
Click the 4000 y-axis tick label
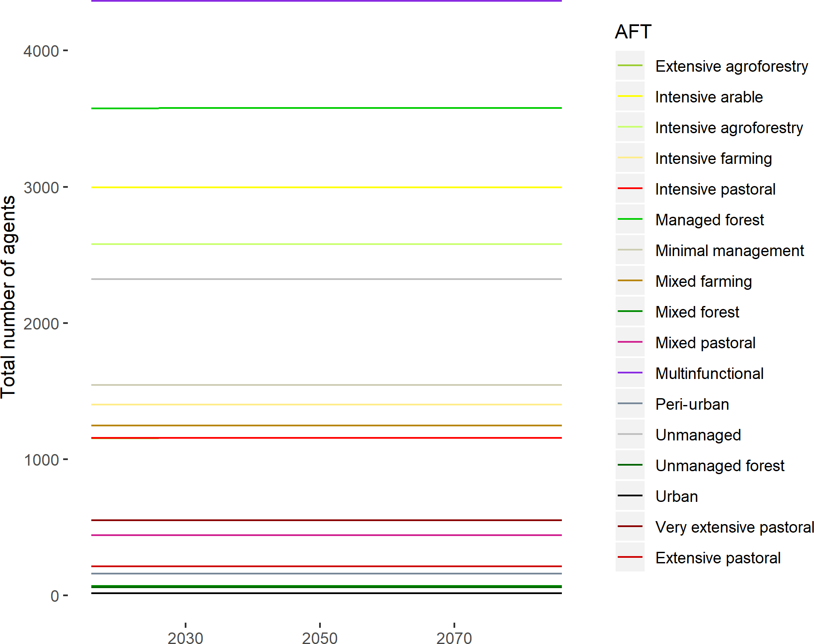41,51
